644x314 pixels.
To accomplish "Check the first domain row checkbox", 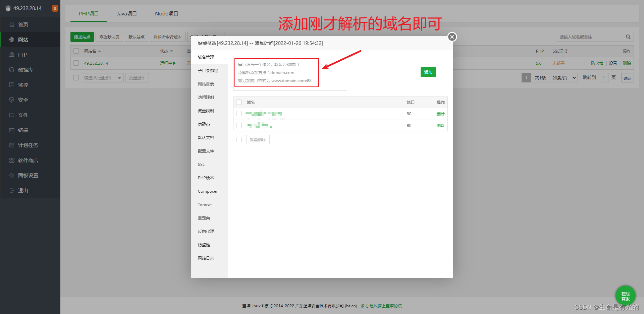I will point(239,114).
